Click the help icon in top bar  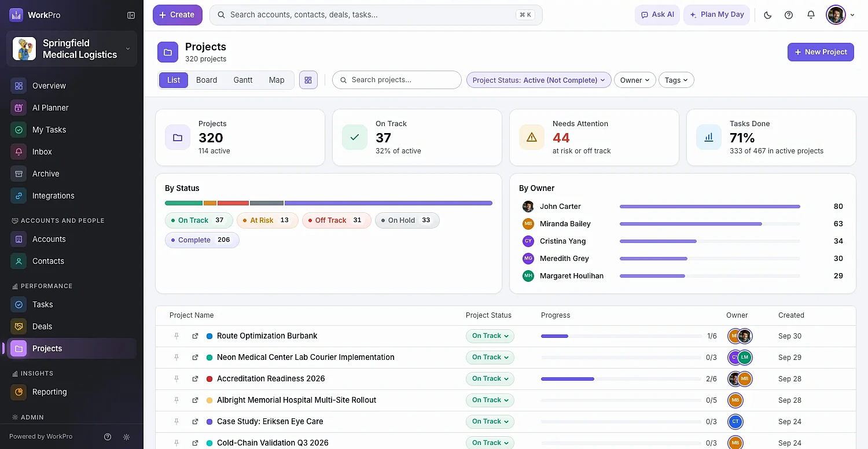tap(789, 15)
